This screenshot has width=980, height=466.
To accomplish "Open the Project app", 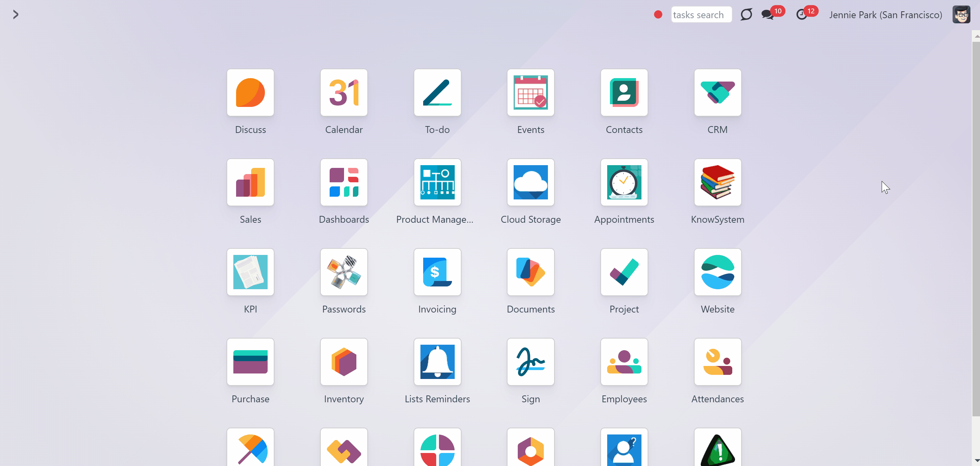I will 624,272.
